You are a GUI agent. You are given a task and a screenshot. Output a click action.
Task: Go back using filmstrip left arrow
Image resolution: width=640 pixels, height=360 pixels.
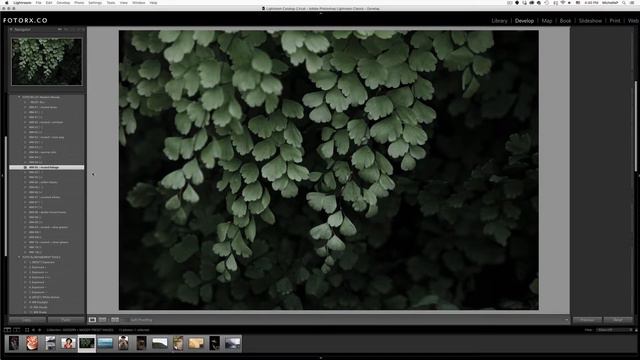click(33, 330)
